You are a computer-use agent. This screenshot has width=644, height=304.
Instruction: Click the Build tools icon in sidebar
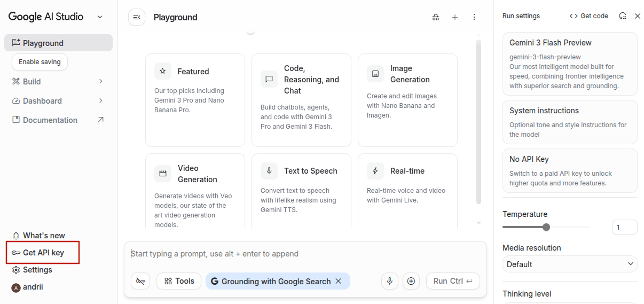click(16, 82)
